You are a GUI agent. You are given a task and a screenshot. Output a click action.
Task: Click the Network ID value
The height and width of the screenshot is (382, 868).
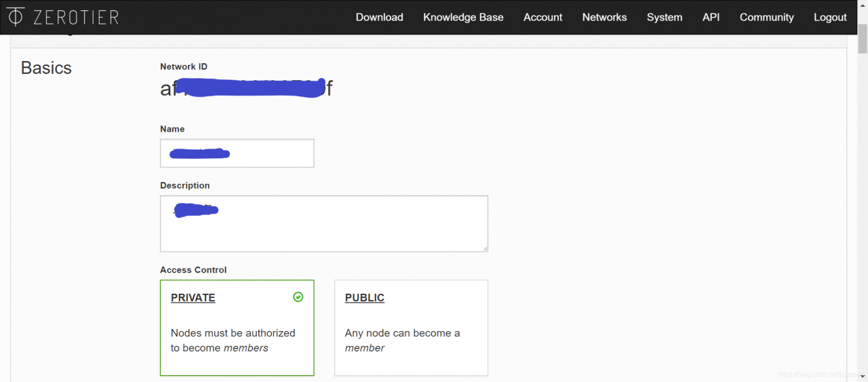coord(246,88)
